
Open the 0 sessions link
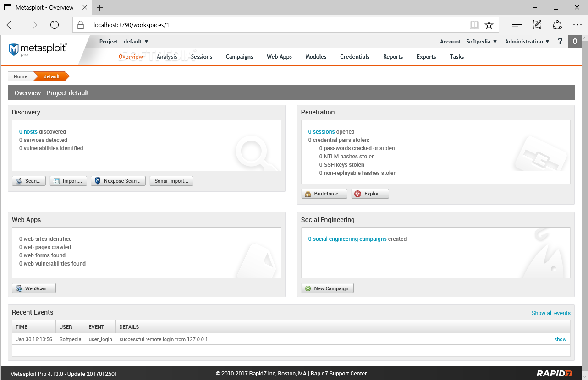(321, 132)
